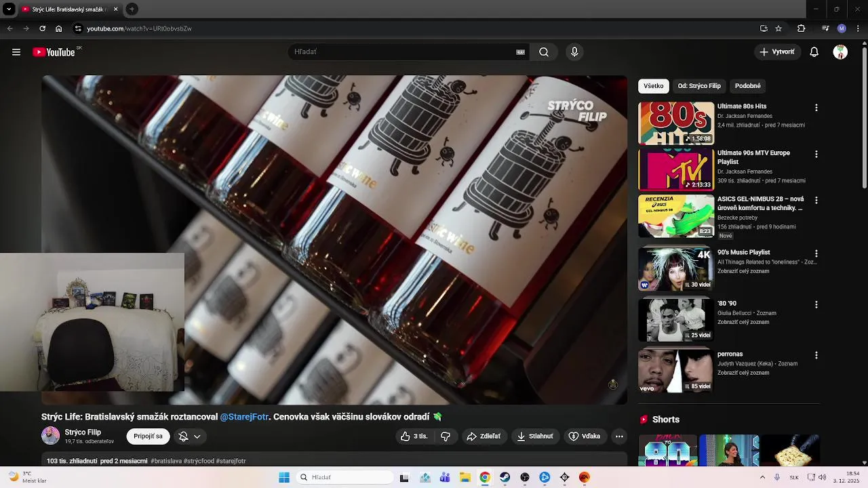This screenshot has width=868, height=488.
Task: Like the video with thumbs up
Action: pos(413,436)
